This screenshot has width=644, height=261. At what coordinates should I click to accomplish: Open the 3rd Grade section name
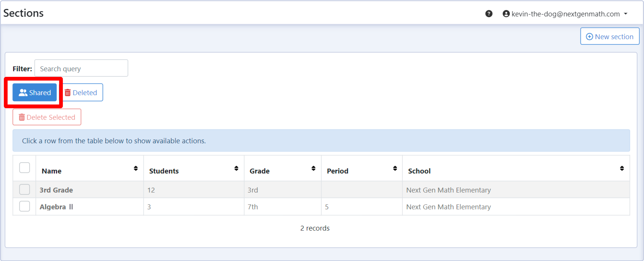56,190
